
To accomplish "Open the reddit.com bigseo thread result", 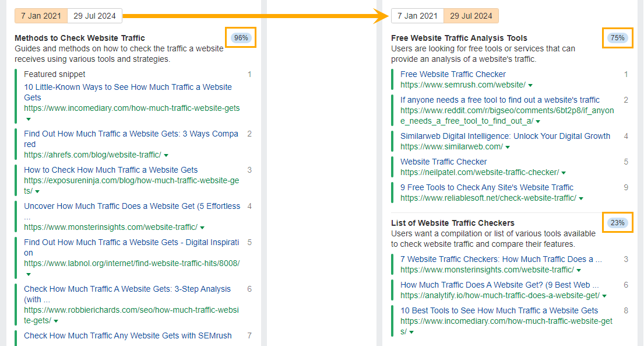I will click(x=501, y=100).
